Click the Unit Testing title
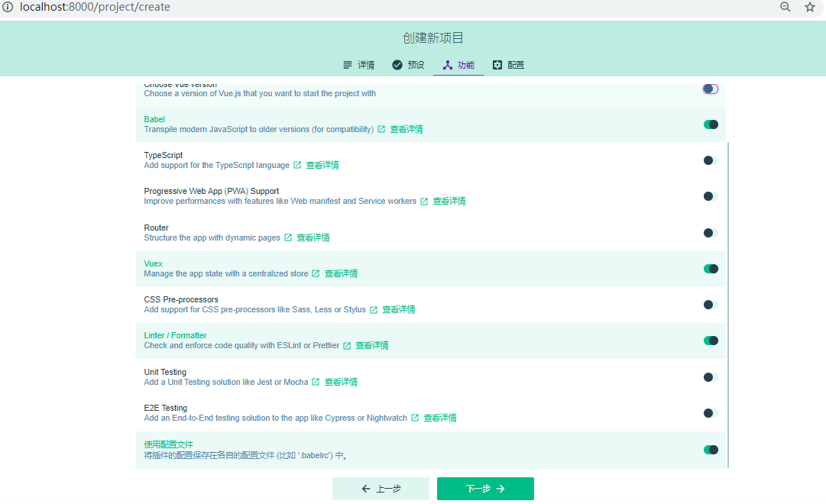826x504 pixels. click(165, 373)
